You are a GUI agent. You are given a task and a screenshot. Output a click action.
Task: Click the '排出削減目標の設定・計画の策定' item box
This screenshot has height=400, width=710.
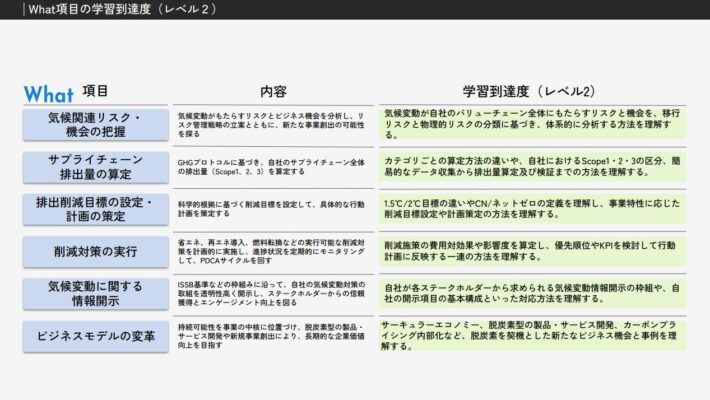pos(95,208)
